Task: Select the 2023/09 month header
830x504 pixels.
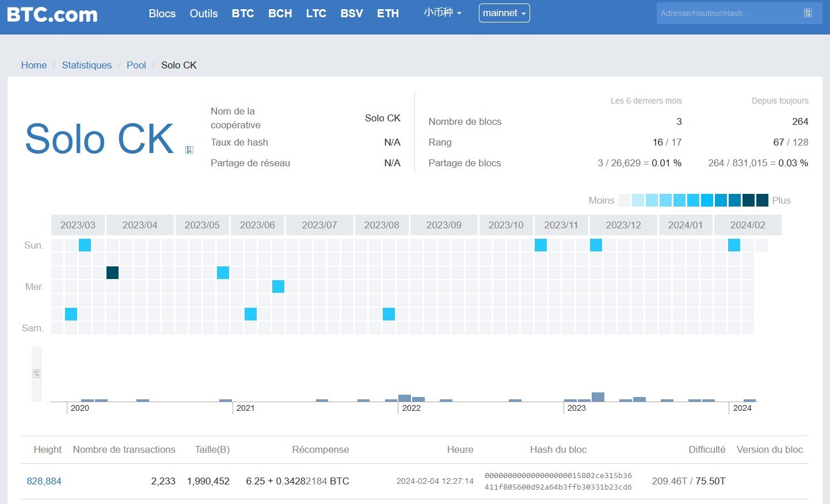Action: [x=444, y=225]
